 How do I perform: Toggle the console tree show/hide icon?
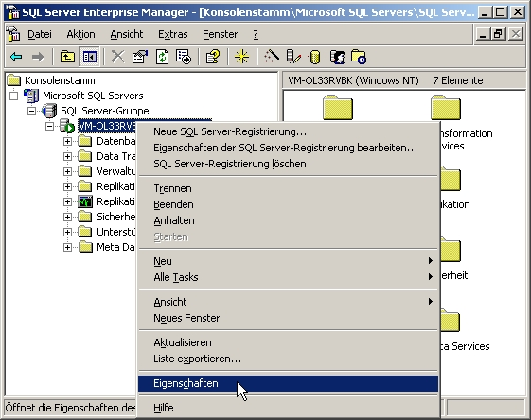(89, 57)
